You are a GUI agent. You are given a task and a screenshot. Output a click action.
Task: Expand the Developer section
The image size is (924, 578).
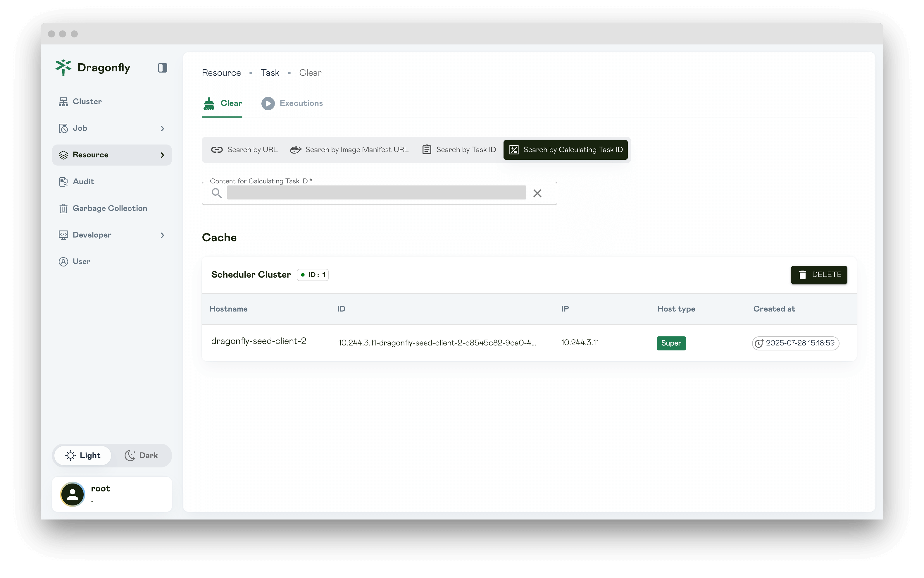click(162, 235)
